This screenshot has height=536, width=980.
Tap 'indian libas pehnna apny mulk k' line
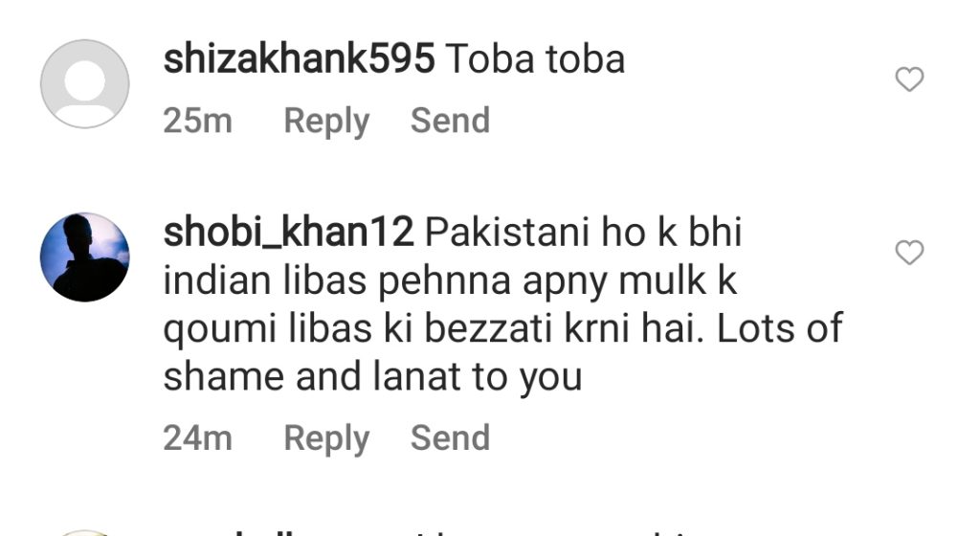tap(450, 281)
